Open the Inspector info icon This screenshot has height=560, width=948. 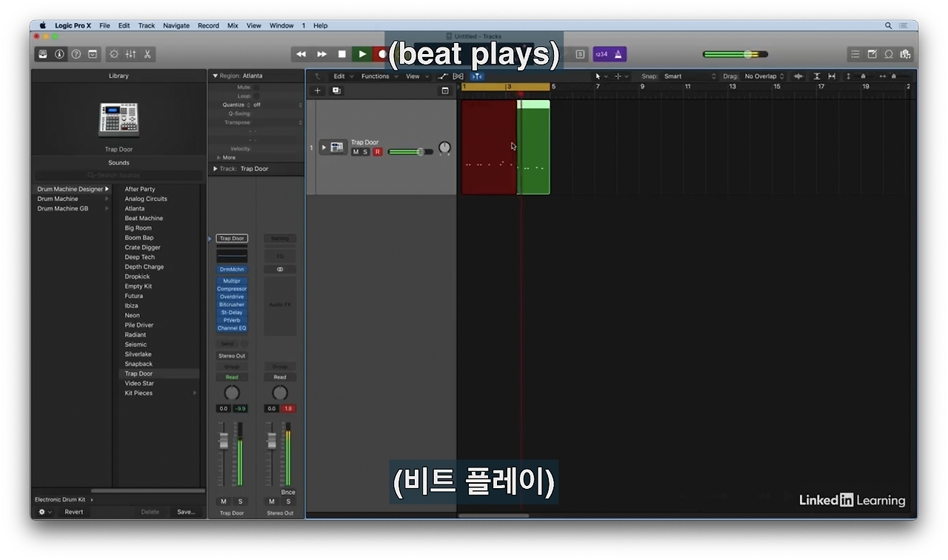pyautogui.click(x=59, y=54)
